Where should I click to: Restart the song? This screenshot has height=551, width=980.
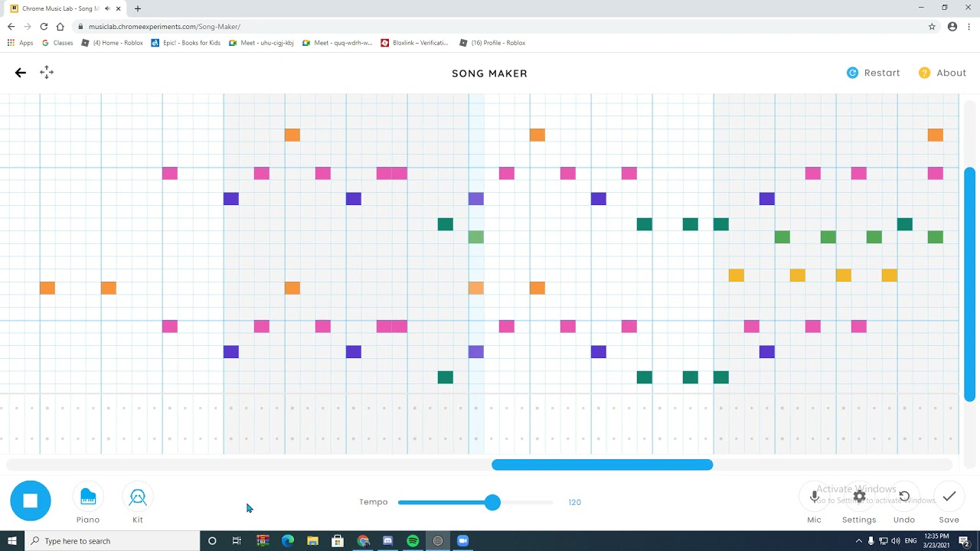click(x=874, y=73)
